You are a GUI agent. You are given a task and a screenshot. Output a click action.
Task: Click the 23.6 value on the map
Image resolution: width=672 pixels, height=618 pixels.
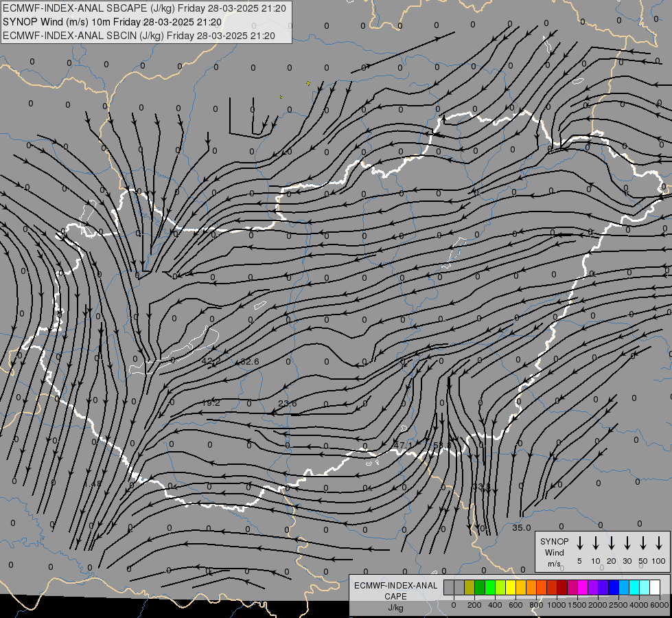287,403
